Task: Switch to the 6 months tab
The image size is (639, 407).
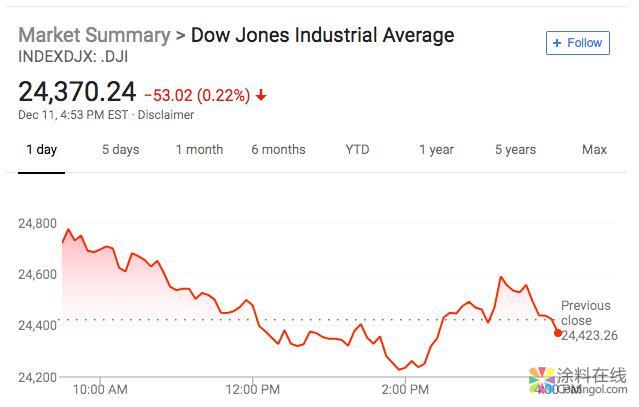Action: 278,150
